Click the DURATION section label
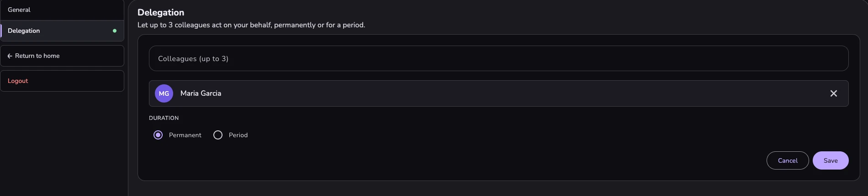 [x=164, y=118]
